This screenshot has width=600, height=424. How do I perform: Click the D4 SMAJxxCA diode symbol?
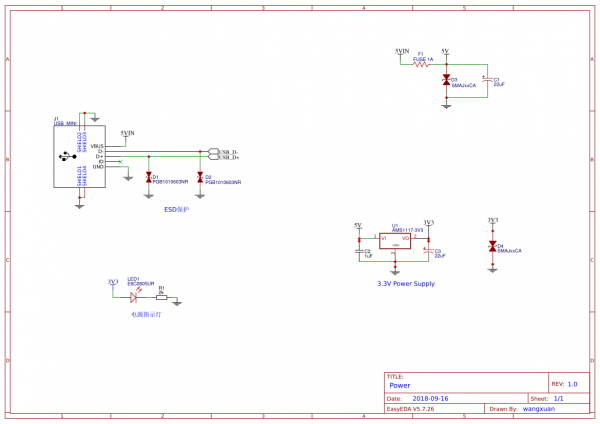tap(492, 245)
